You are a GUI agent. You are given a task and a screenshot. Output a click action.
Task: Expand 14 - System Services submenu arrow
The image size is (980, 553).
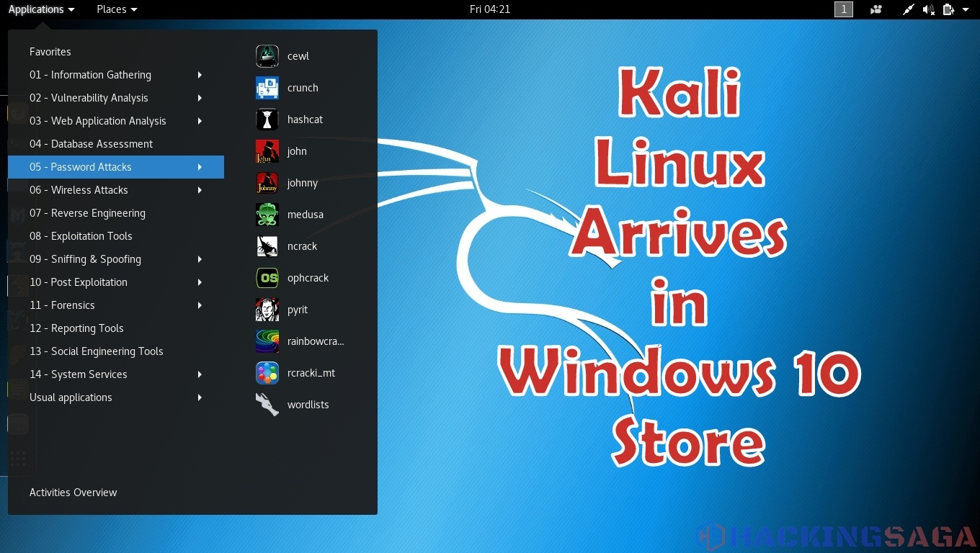(200, 374)
